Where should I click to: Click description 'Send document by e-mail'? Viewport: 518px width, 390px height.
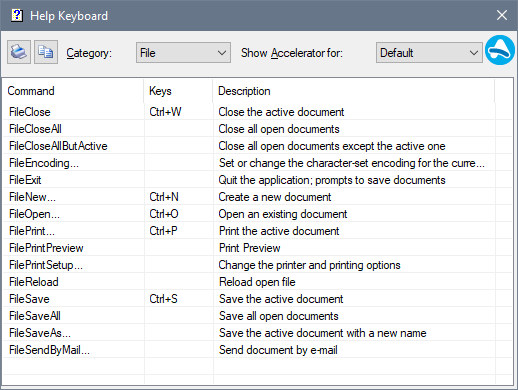tap(278, 350)
